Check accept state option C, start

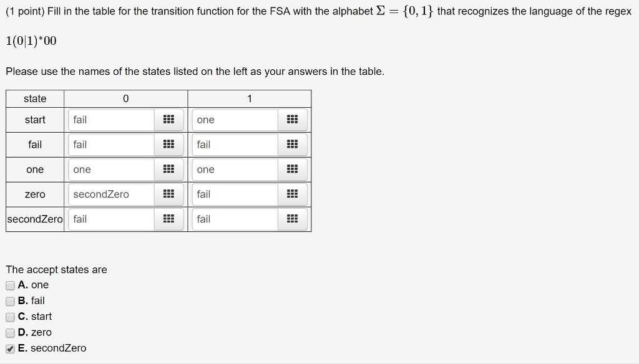coord(10,317)
